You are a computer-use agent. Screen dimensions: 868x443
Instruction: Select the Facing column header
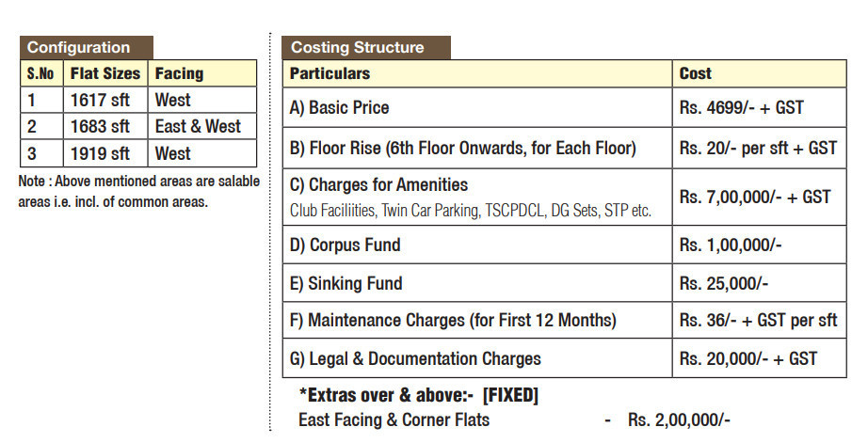pyautogui.click(x=179, y=73)
